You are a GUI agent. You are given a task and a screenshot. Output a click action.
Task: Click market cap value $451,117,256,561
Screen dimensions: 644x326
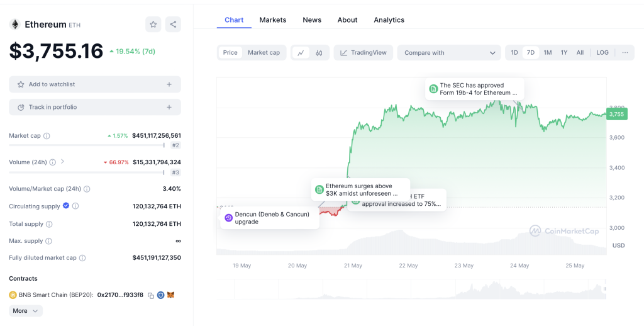pyautogui.click(x=157, y=136)
